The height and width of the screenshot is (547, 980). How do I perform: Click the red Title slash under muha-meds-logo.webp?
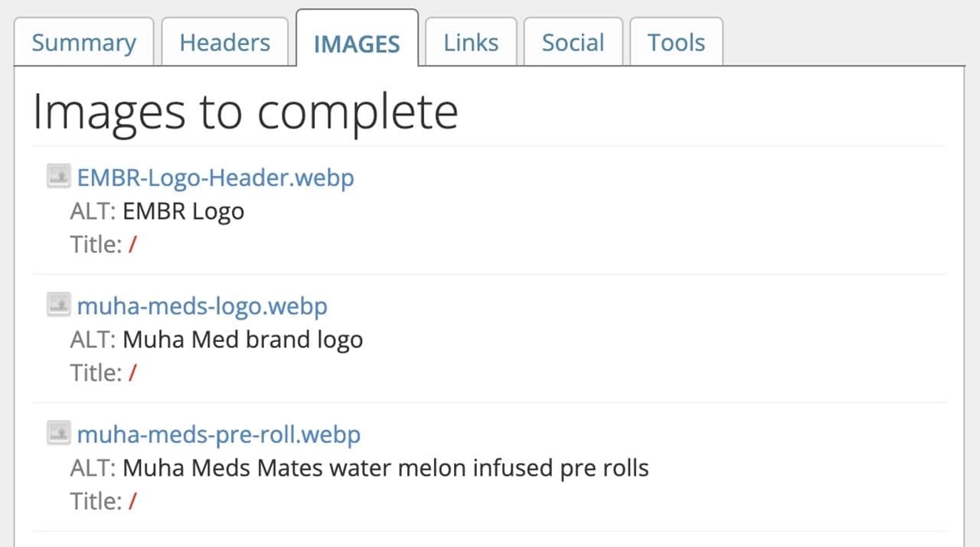tap(132, 373)
